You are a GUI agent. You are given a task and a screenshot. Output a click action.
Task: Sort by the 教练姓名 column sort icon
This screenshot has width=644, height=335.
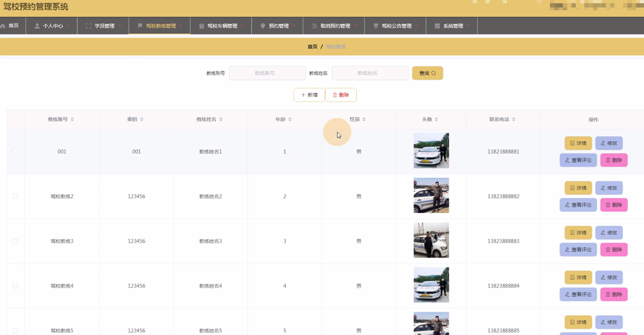coord(221,120)
